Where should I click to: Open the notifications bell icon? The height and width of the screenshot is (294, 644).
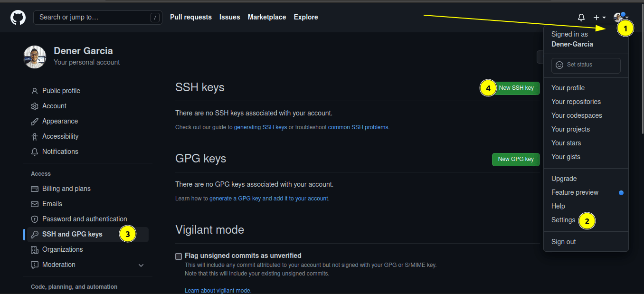[x=581, y=18]
